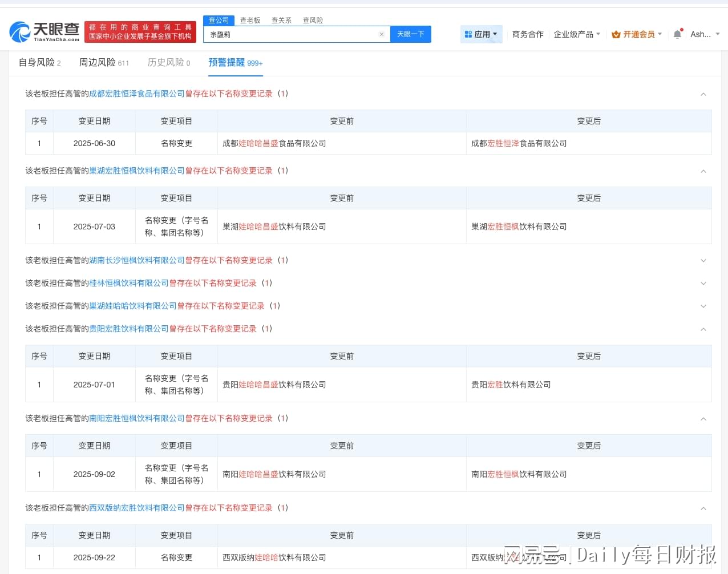728x574 pixels.
Task: Switch to the 周边风险 tab
Action: pyautogui.click(x=103, y=63)
